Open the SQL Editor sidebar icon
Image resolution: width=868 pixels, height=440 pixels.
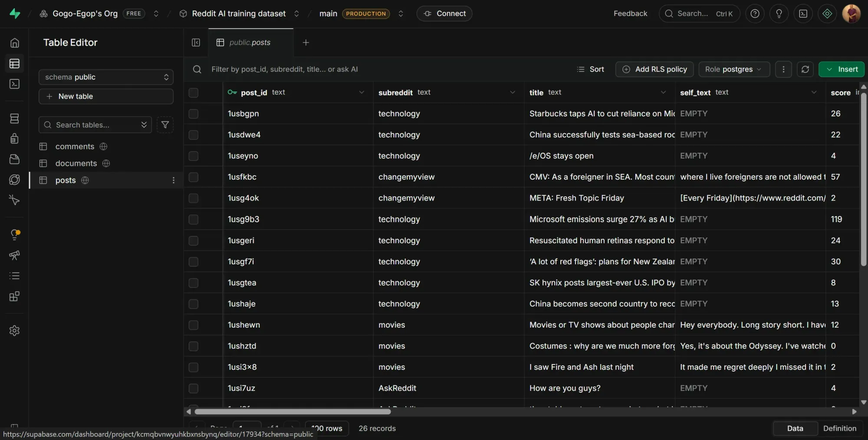(x=14, y=84)
